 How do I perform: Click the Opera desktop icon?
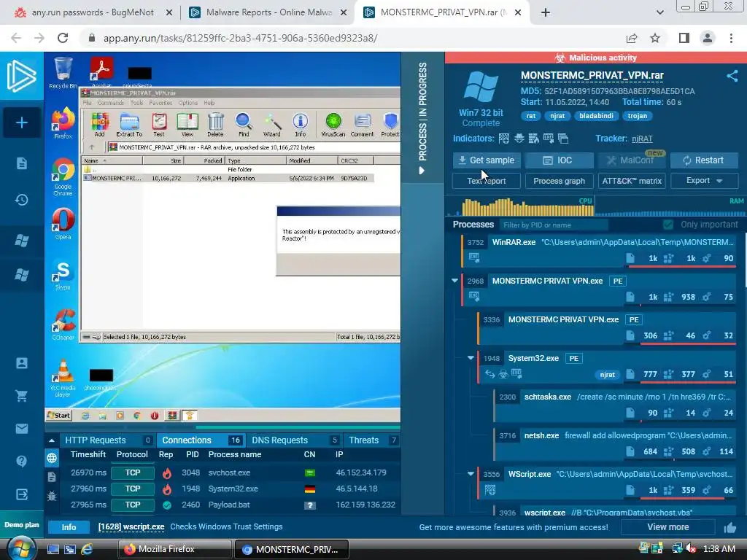point(63,223)
